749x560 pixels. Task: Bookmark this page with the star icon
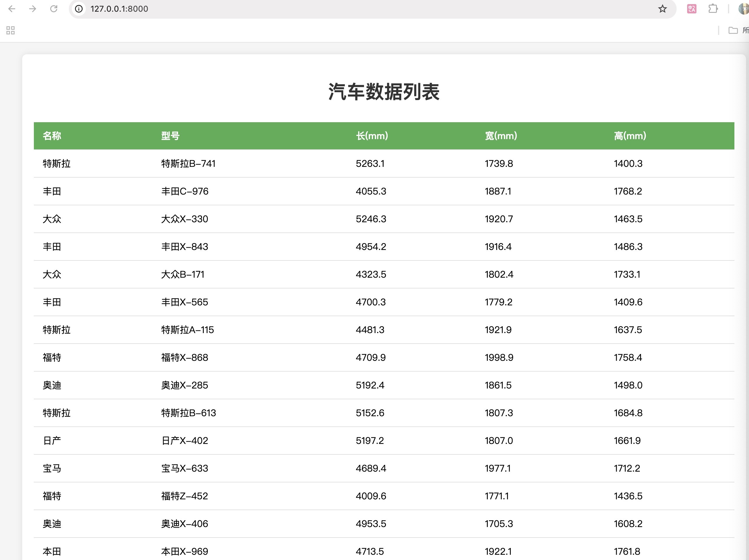[x=663, y=9]
